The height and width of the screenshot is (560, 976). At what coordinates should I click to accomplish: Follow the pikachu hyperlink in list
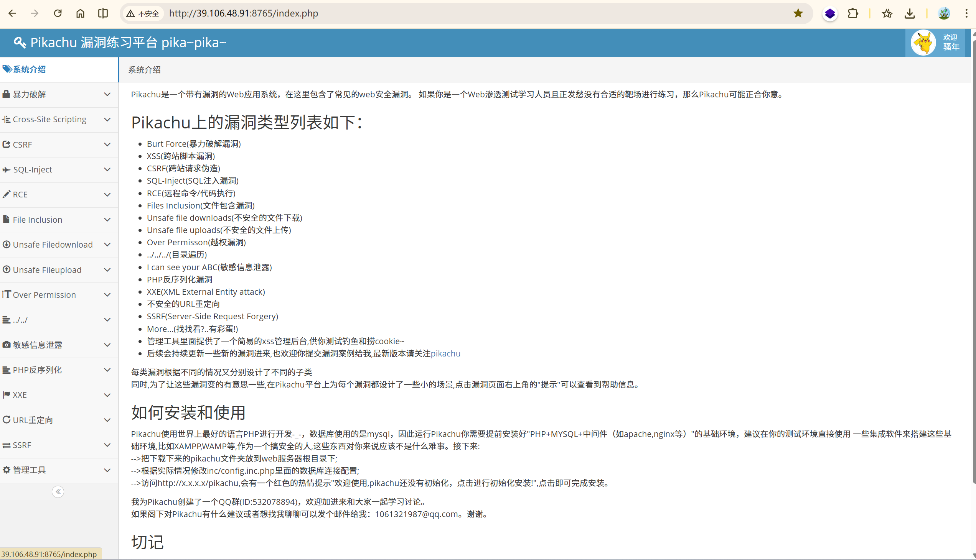[445, 353]
